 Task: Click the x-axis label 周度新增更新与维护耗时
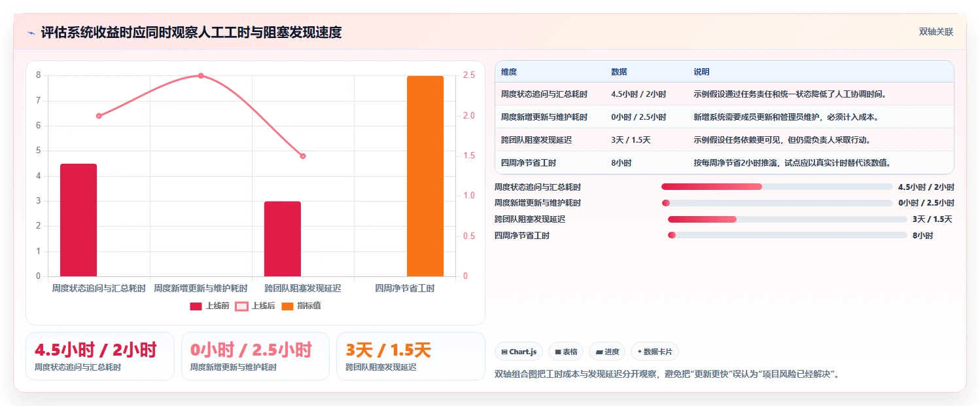click(201, 288)
